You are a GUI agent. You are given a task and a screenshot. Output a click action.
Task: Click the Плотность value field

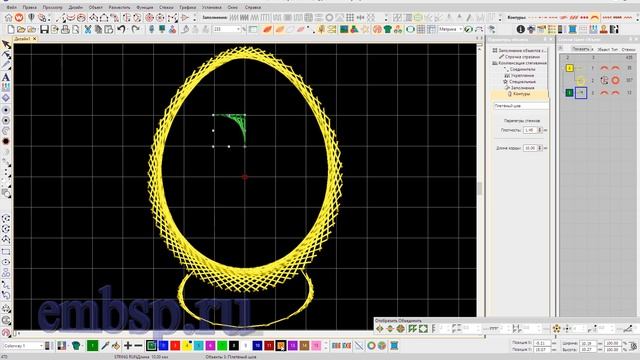click(530, 130)
